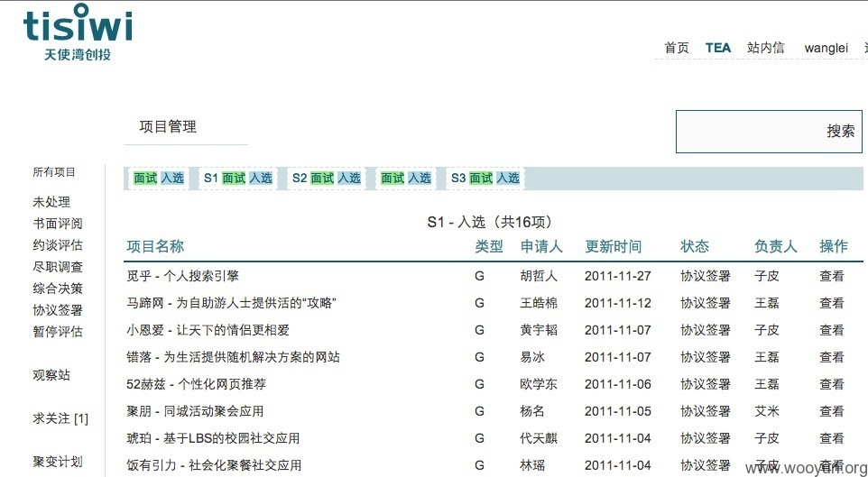
Task: Open project 觅乎 - 个人搜索引擎
Action: coord(182,276)
